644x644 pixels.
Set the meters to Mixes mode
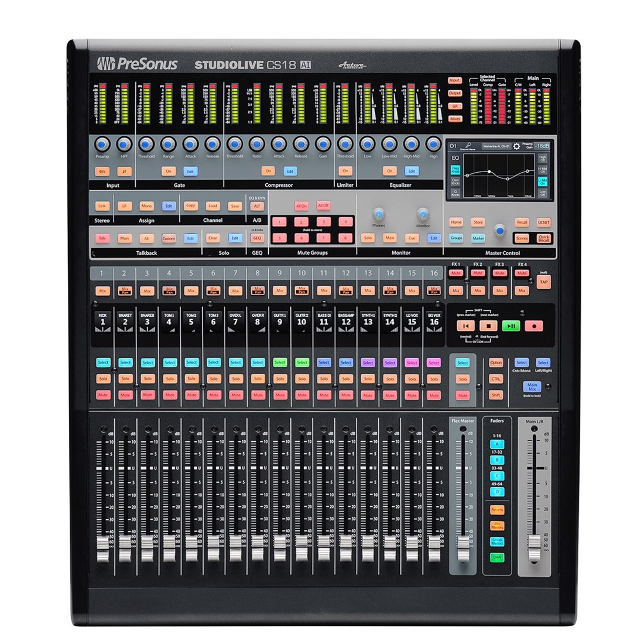coord(455,119)
